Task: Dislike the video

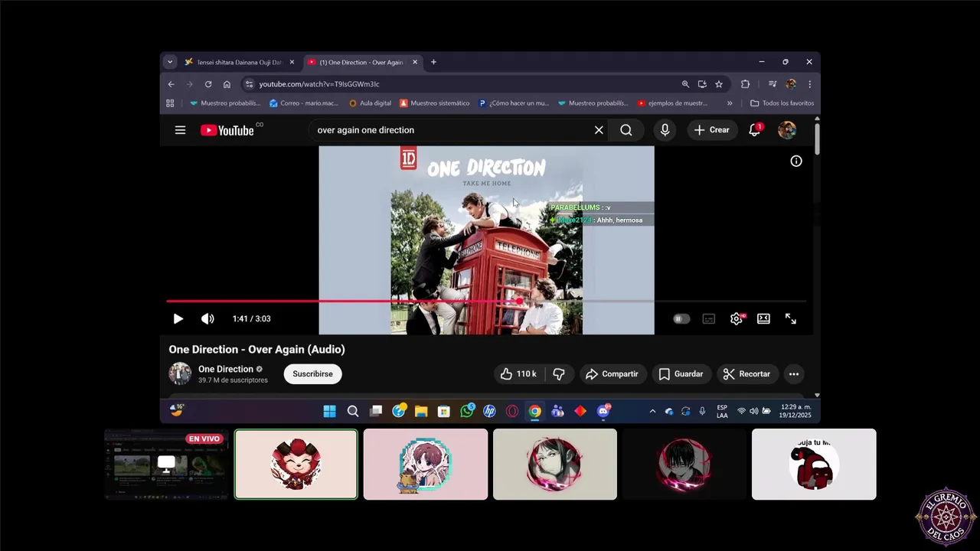Action: [x=560, y=374]
